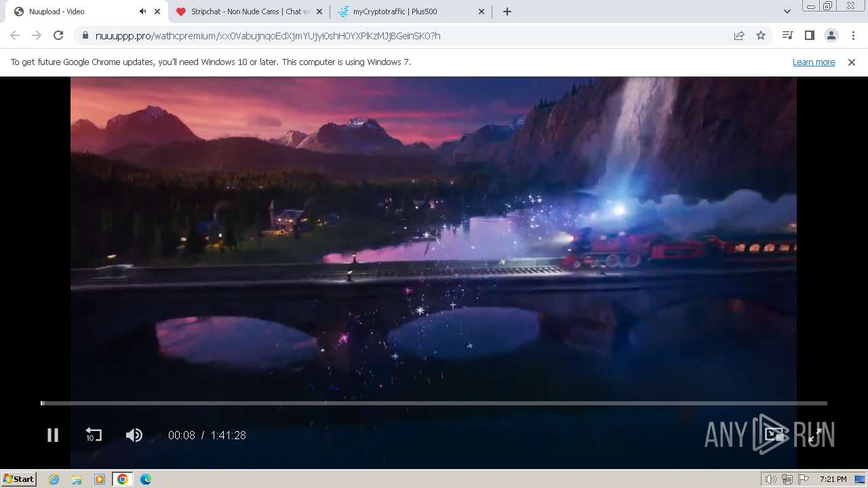Dismiss the Chrome update notification bar
Image resolution: width=868 pixels, height=488 pixels.
click(x=852, y=62)
